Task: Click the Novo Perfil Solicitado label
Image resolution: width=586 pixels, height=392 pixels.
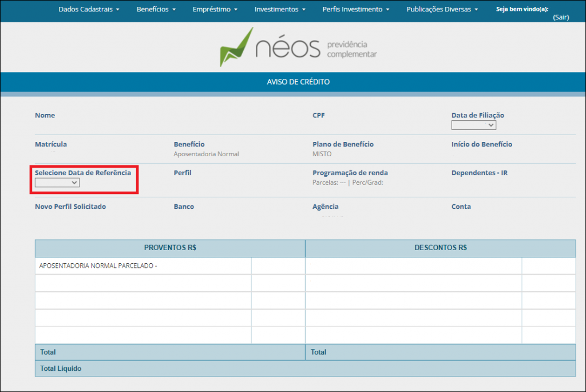Action: [70, 207]
